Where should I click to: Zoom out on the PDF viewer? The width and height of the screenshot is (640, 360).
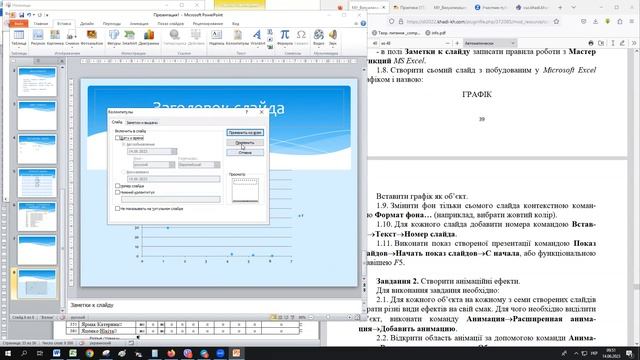point(447,43)
